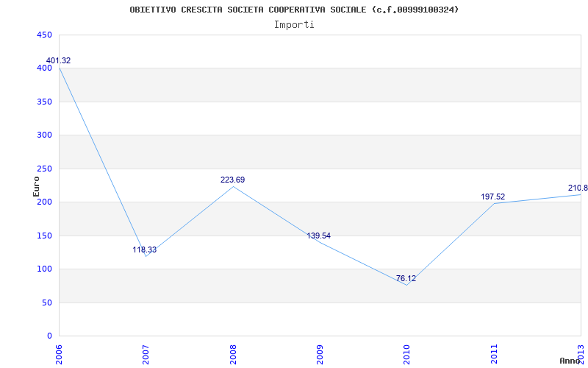The image size is (588, 368).
Task: Select the 139.54 data label
Action: click(319, 236)
